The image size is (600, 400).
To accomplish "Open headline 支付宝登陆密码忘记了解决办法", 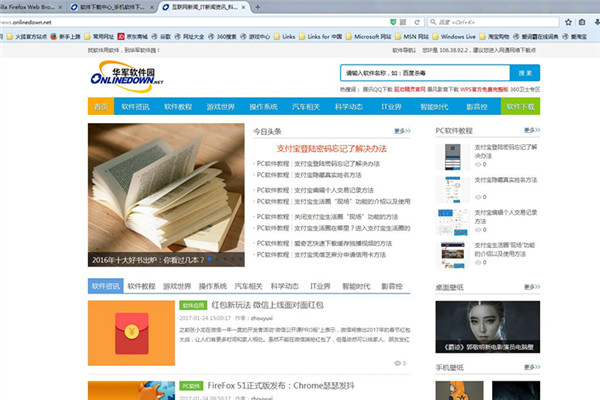I will tap(330, 148).
